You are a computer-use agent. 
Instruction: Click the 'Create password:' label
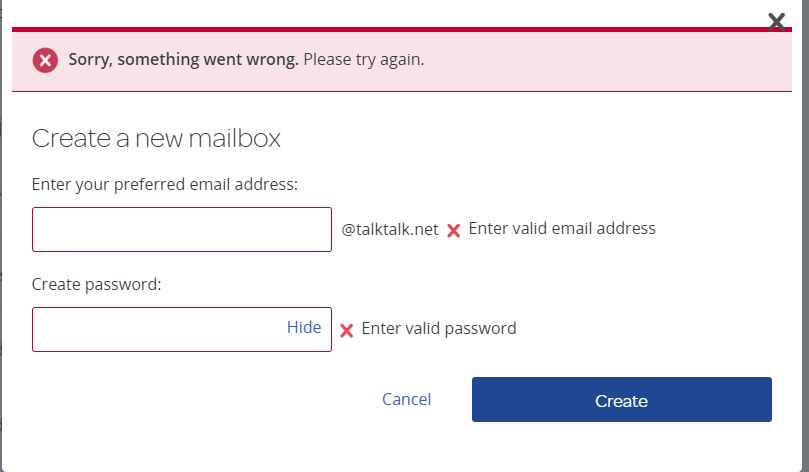coord(97,284)
